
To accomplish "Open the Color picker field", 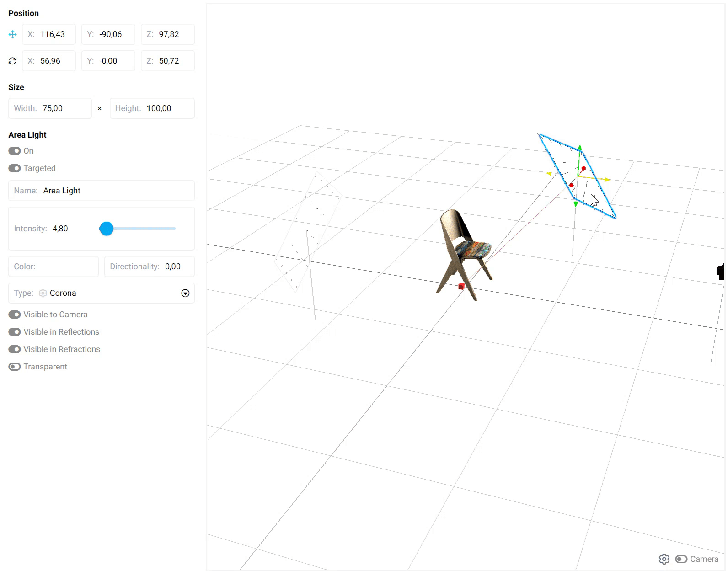I will click(54, 267).
